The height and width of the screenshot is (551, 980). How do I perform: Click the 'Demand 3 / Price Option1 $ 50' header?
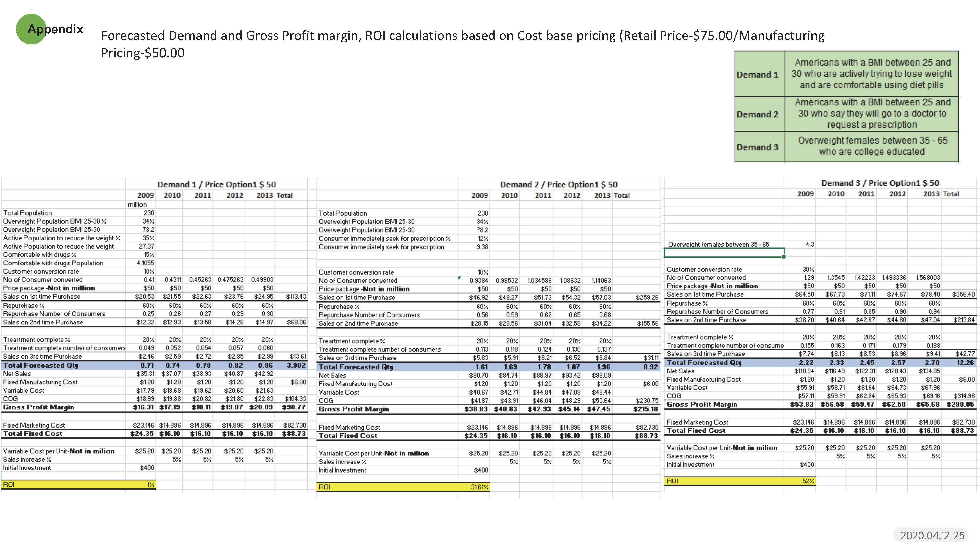tap(880, 183)
